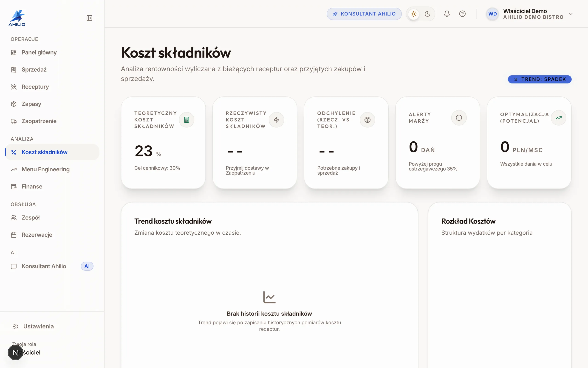The width and height of the screenshot is (588, 368).
Task: Collapse the sidebar with the panel icon
Action: click(x=89, y=18)
